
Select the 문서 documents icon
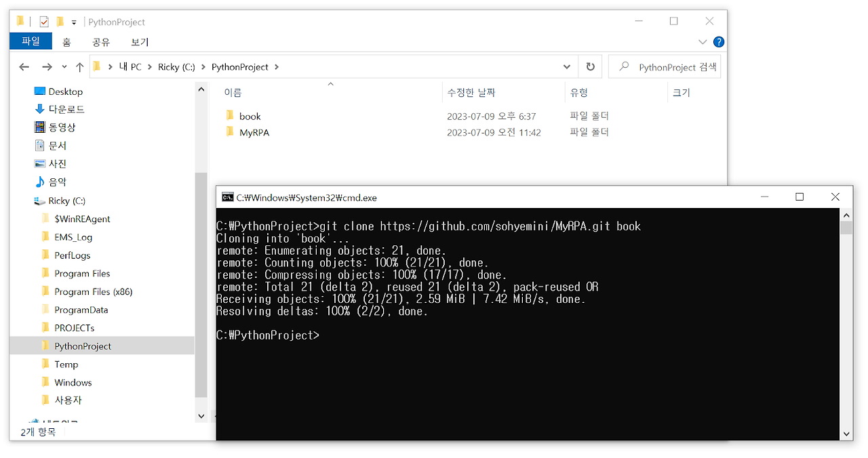pos(39,146)
